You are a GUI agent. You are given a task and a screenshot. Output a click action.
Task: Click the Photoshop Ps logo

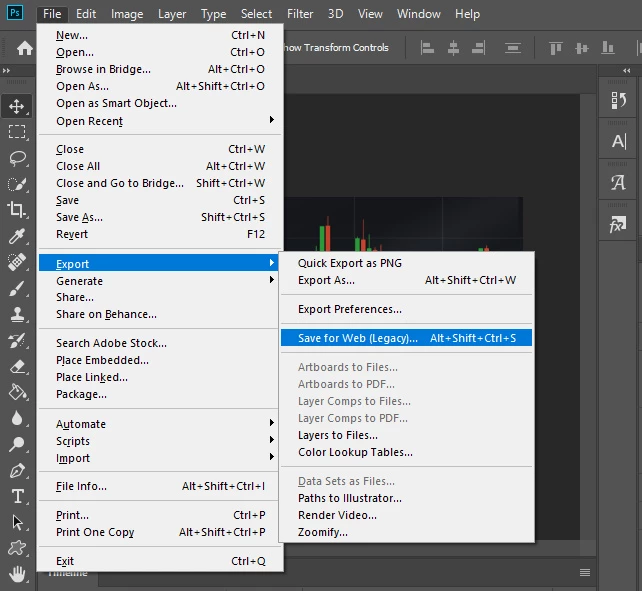(15, 13)
